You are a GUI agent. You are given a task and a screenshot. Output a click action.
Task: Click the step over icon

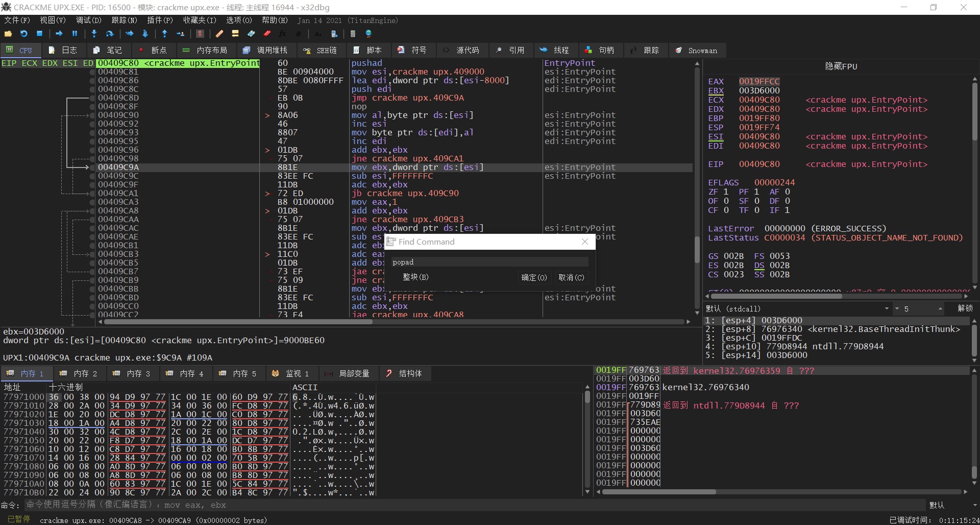109,34
